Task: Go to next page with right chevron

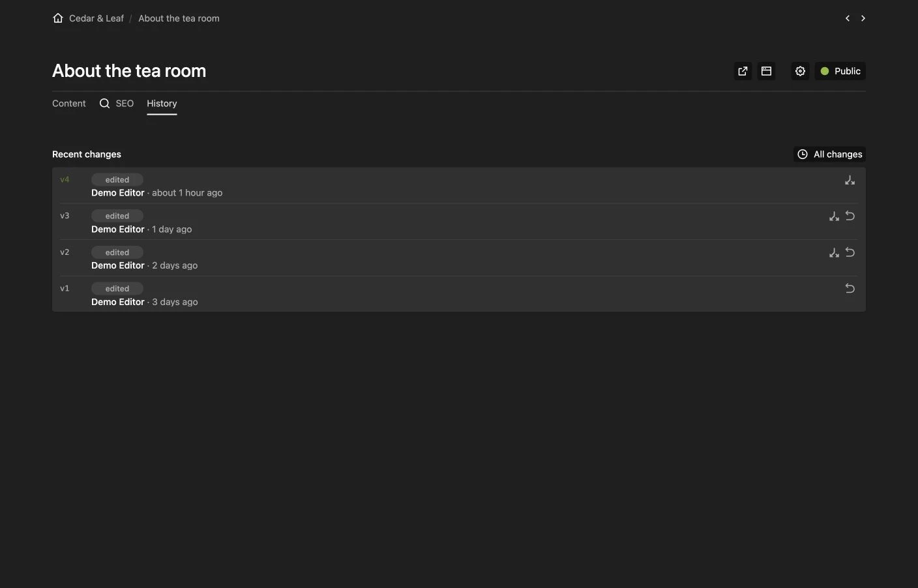Action: coord(863,18)
